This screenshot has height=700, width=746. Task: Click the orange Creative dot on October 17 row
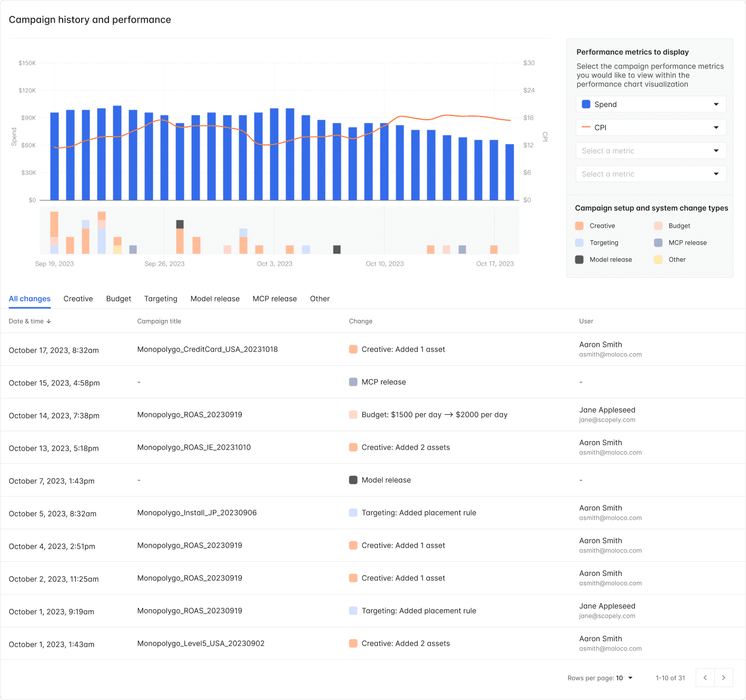(x=353, y=349)
